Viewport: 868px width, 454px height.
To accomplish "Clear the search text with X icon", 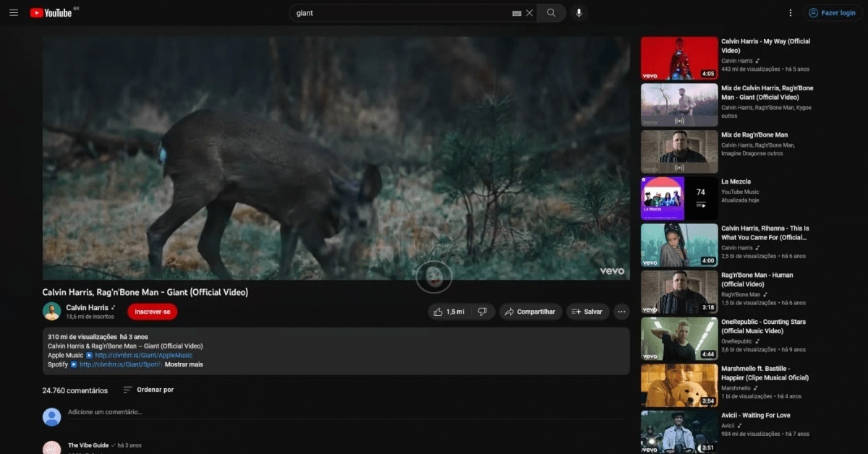I will pos(529,13).
